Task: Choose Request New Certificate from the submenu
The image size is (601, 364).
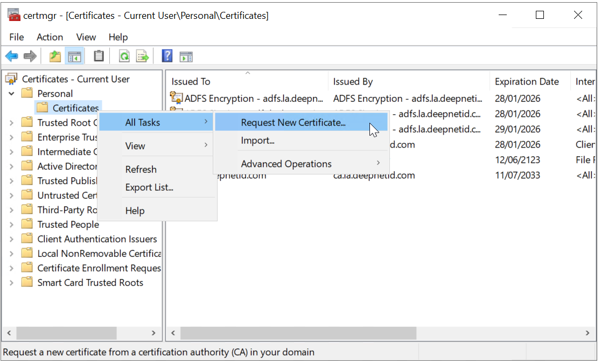Action: point(293,122)
